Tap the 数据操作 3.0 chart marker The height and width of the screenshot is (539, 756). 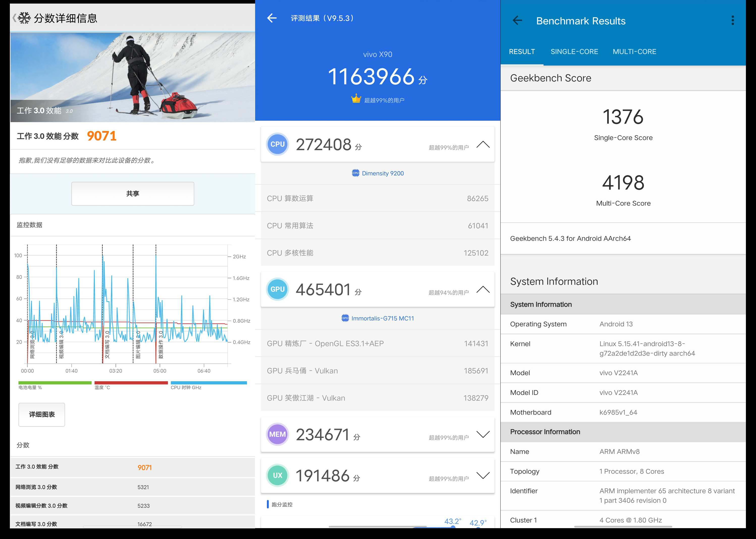pos(161,345)
